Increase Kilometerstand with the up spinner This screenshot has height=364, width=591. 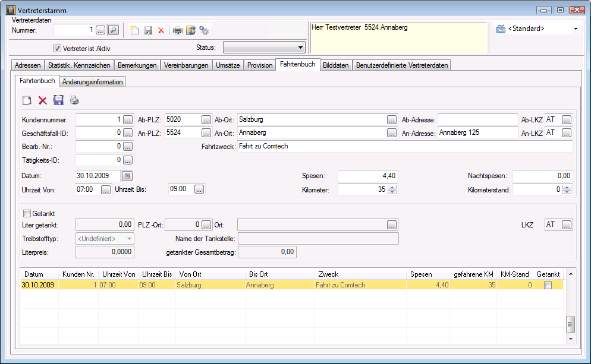(x=567, y=187)
